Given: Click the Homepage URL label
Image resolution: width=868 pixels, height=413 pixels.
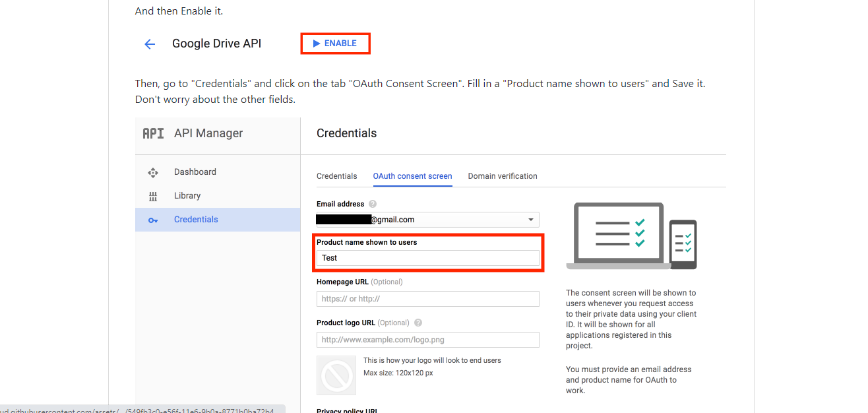Looking at the screenshot, I should [x=343, y=282].
